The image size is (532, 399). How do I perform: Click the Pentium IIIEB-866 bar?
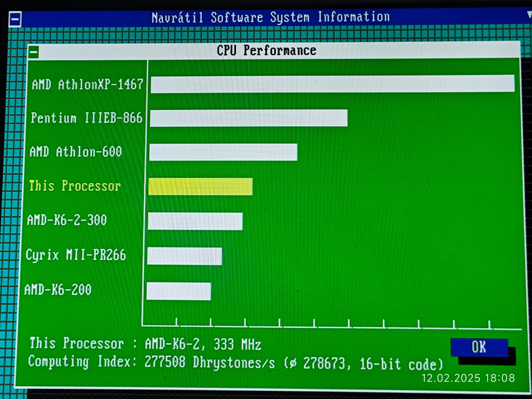click(249, 118)
